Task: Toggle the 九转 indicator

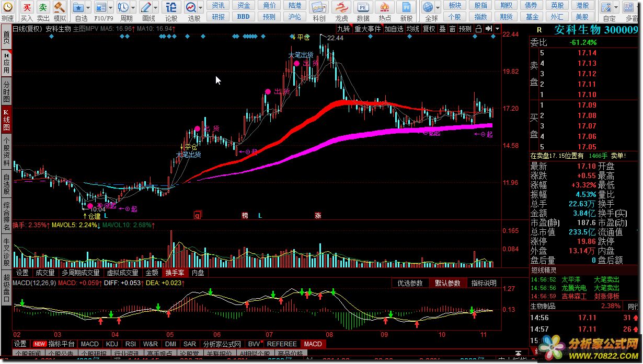Action: (x=343, y=29)
